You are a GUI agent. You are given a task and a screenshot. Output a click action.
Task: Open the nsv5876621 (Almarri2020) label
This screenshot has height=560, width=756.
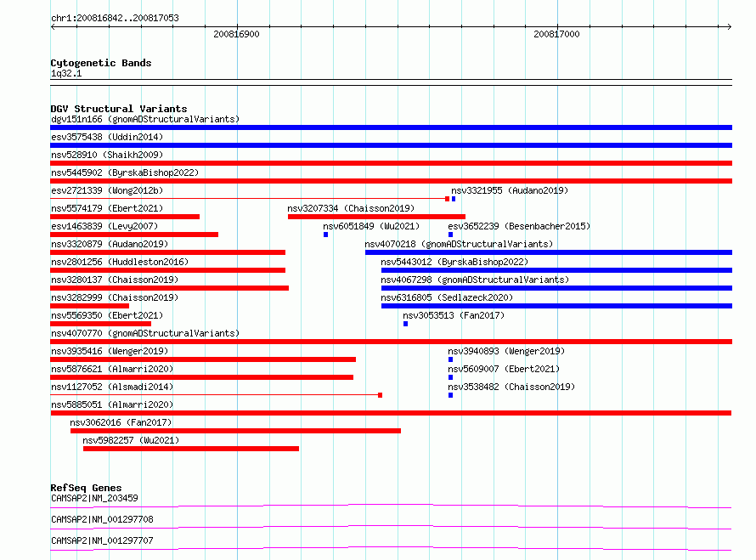pyautogui.click(x=112, y=369)
